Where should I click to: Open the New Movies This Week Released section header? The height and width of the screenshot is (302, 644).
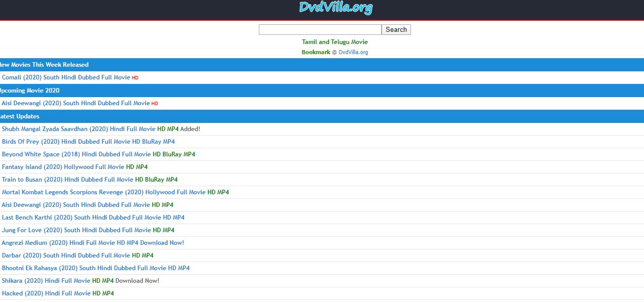coord(322,65)
